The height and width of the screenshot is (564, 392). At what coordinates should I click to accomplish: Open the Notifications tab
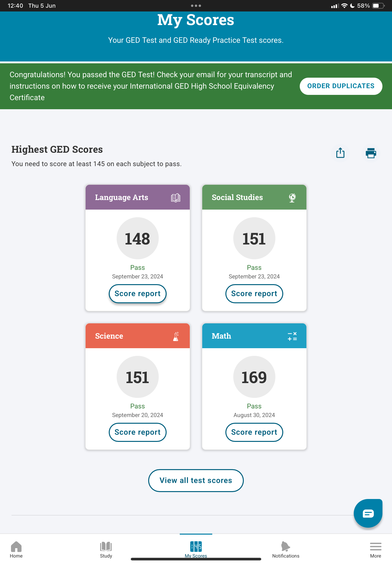click(286, 549)
